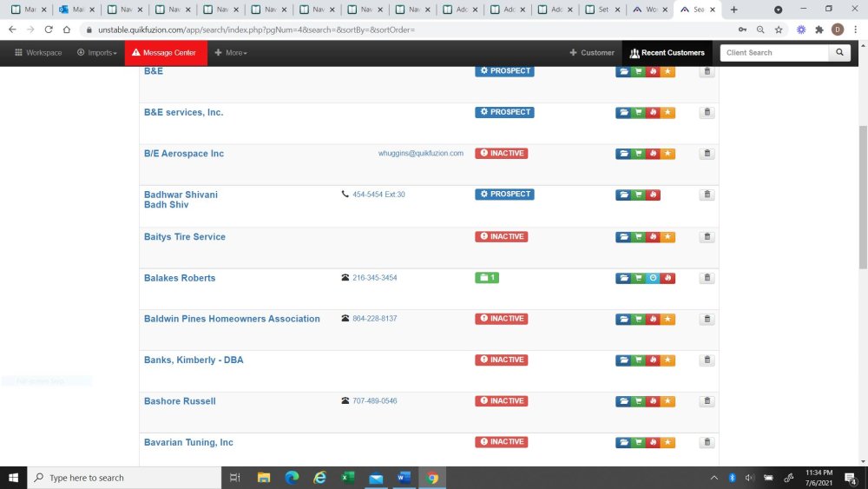Open Badhwar Shivani customer link

pos(181,195)
